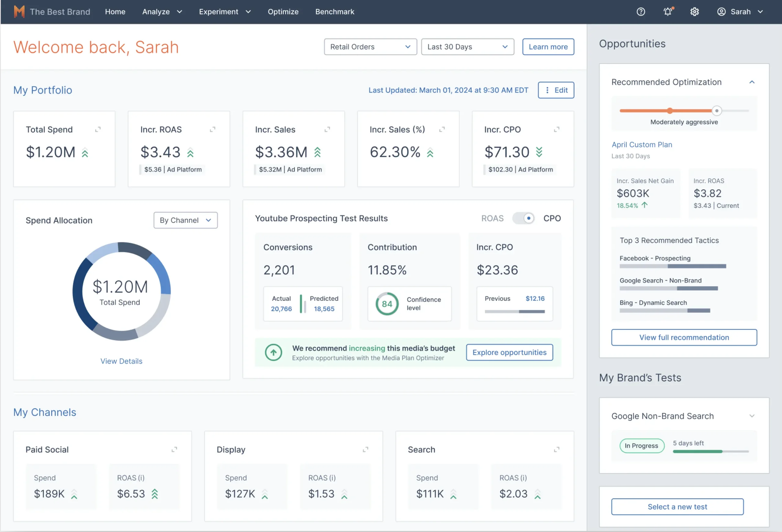Screen dimensions: 782x532
Task: Click The Best Brand name
Action: click(x=60, y=12)
